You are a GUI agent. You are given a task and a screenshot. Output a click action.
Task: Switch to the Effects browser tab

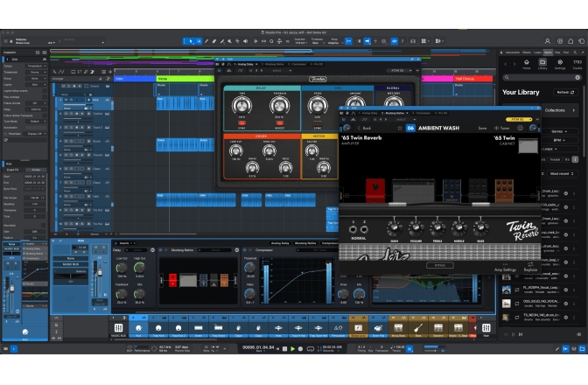pos(527,52)
